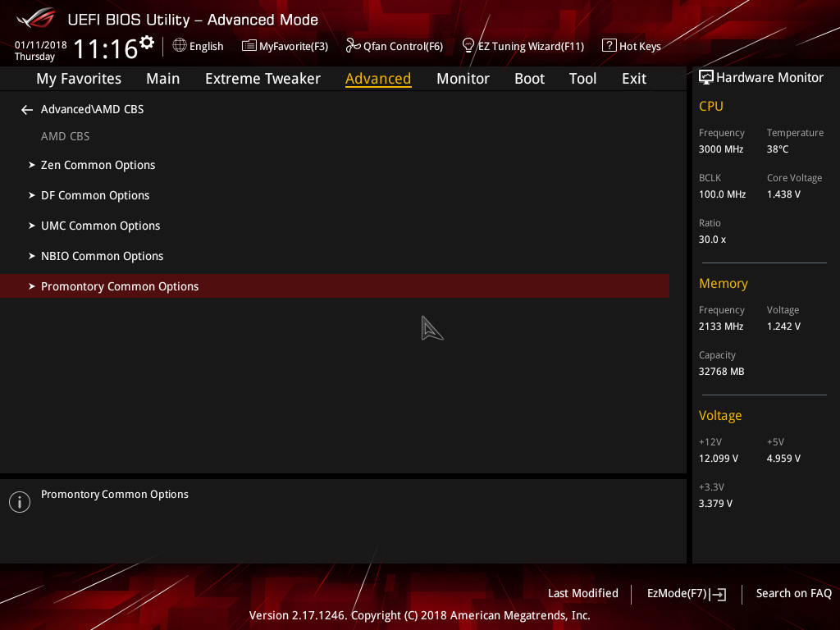840x630 pixels.
Task: Click the Advanced\AMD CBS breadcrumb text
Action: (92, 109)
